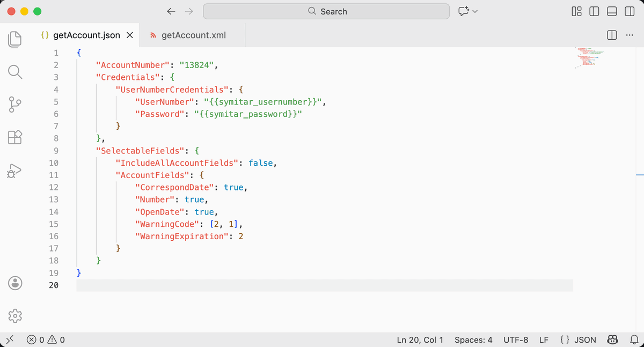The image size is (644, 347).
Task: Open the Run and Debug view
Action: coord(15,171)
